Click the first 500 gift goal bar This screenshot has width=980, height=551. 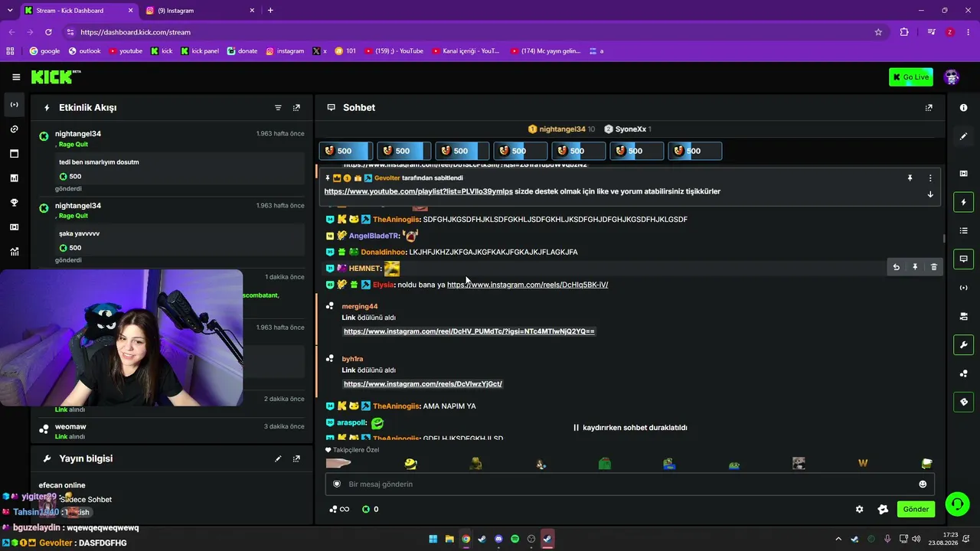click(x=346, y=151)
